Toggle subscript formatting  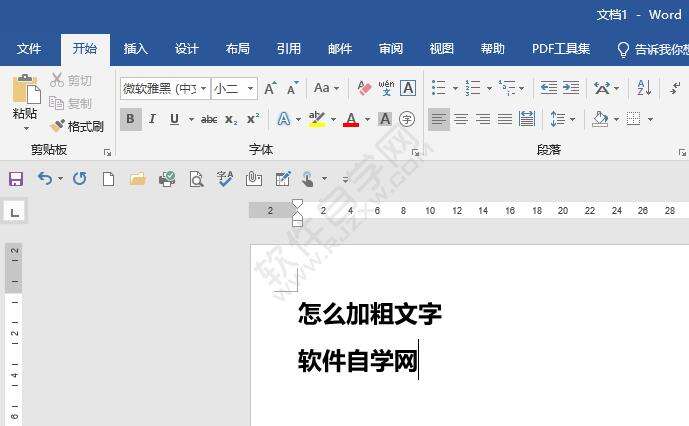pos(231,119)
